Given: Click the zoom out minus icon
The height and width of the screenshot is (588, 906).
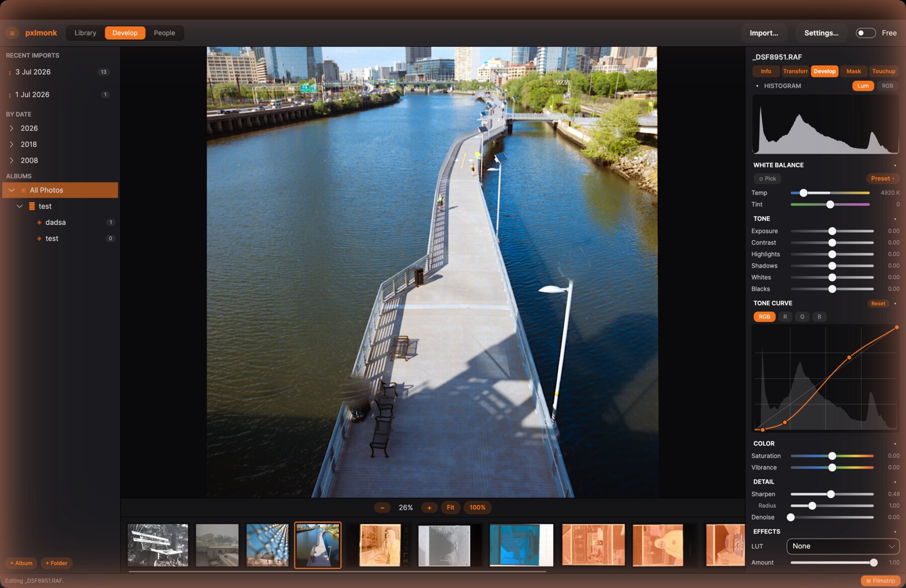Looking at the screenshot, I should [x=383, y=508].
